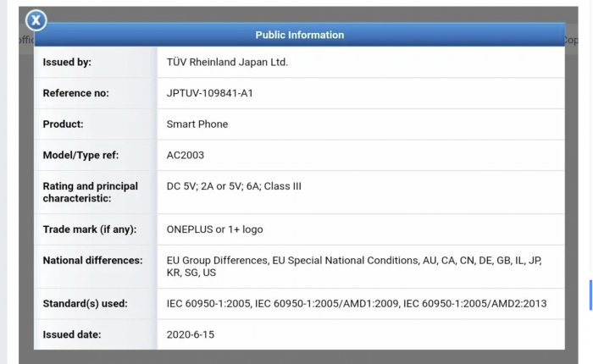
Task: Click the 'Trade mark (if any):' label
Action: [89, 229]
